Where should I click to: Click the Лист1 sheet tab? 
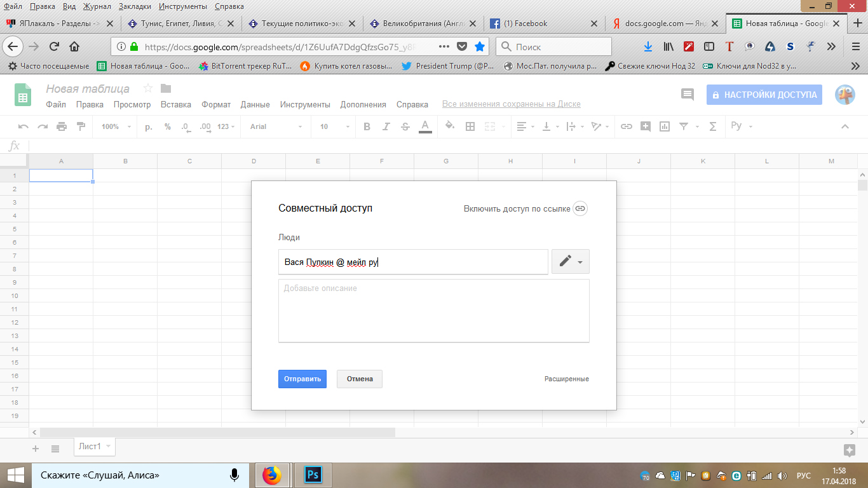click(95, 447)
